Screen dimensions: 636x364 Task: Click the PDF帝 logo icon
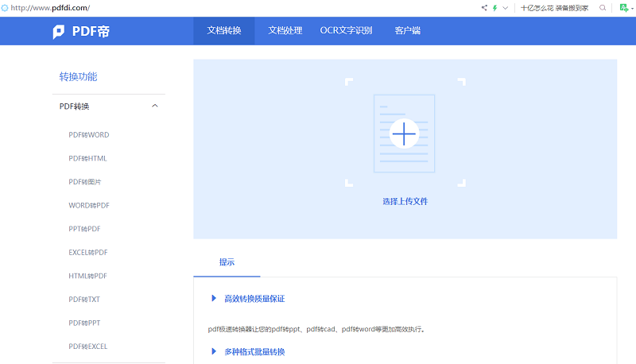58,32
